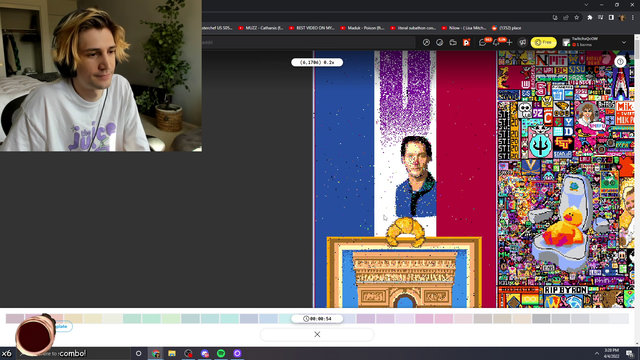The width and height of the screenshot is (640, 360).
Task: Open the 'Maduk - Poison' bookmark
Action: pyautogui.click(x=362, y=28)
